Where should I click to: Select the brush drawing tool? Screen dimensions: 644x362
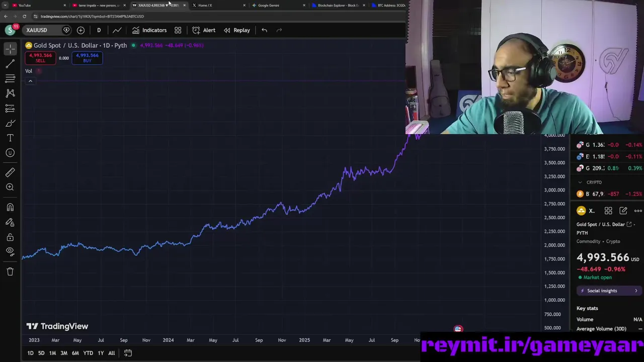[x=10, y=123]
